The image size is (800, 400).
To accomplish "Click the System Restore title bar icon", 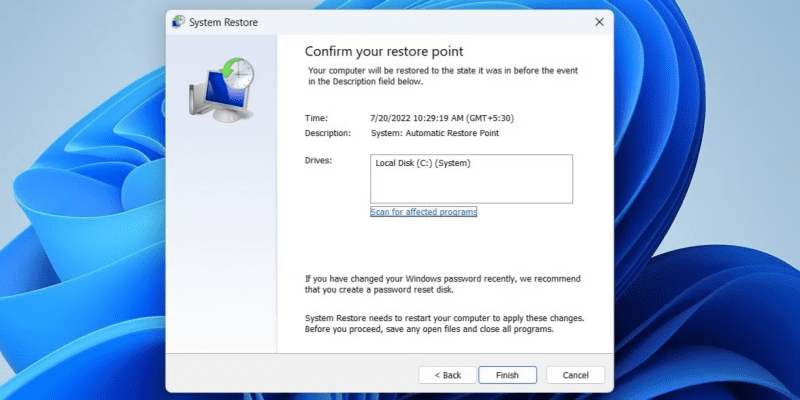I will 179,22.
